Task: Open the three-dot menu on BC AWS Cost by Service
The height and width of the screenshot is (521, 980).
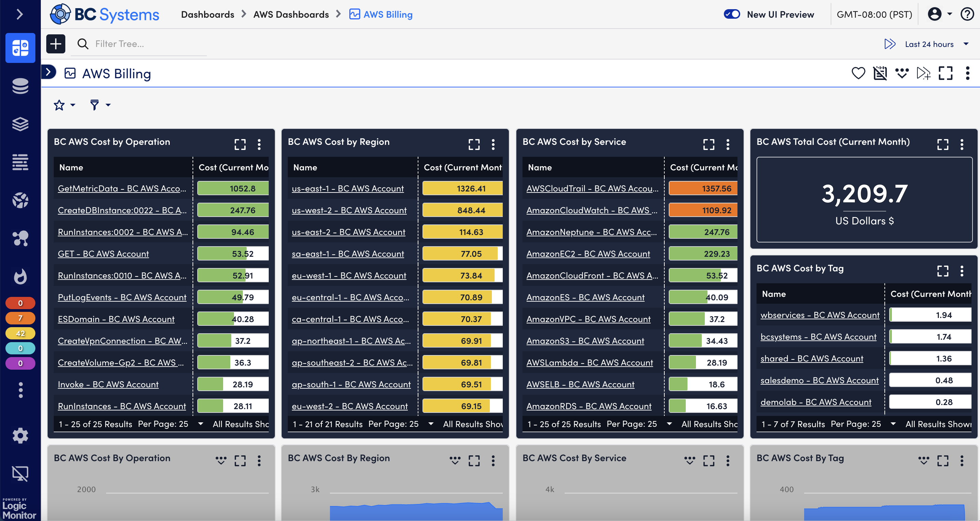Action: [728, 145]
